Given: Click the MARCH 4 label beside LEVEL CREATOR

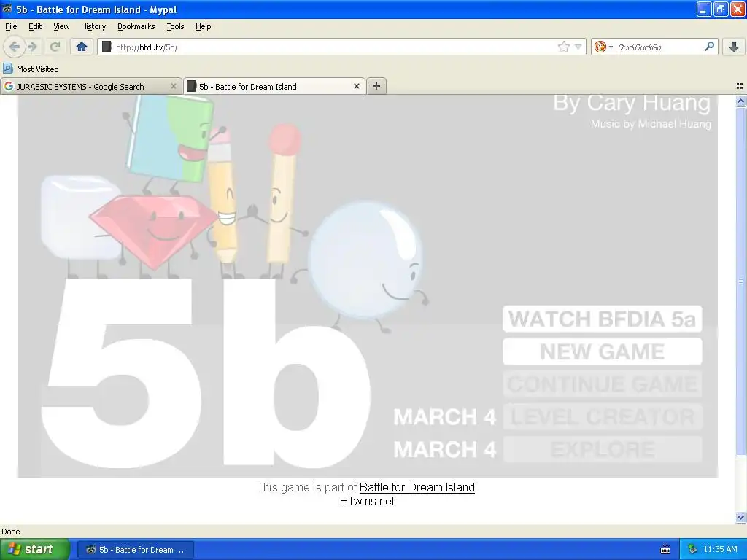Looking at the screenshot, I should tap(444, 417).
